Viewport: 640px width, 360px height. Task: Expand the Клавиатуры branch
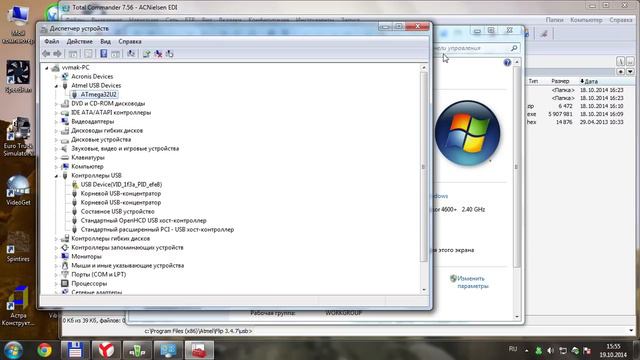pyautogui.click(x=56, y=158)
